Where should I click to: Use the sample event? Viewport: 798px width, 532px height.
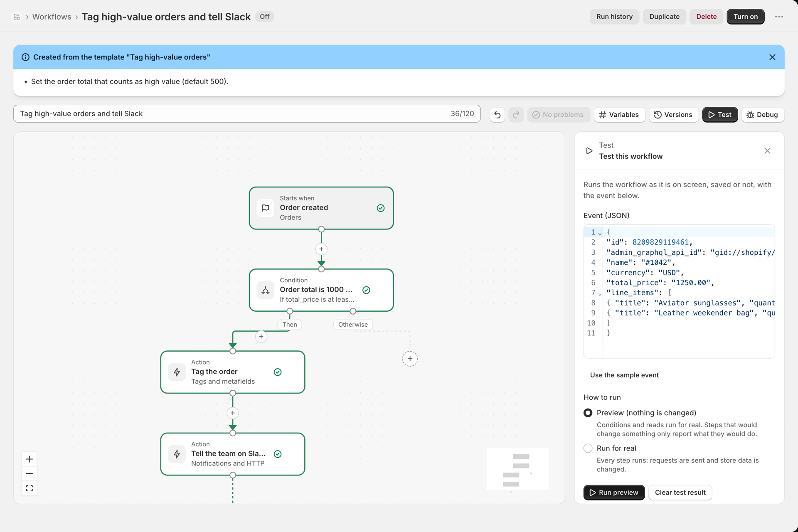[624, 375]
